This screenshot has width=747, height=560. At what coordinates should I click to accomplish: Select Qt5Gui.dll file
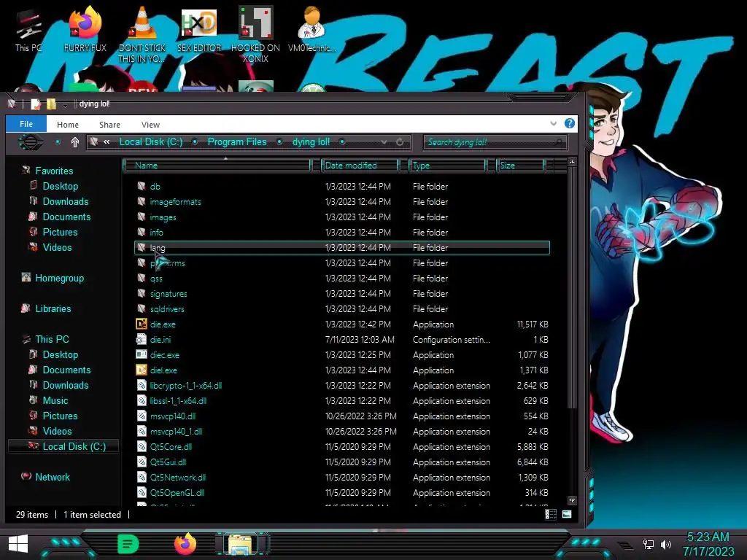pos(168,462)
